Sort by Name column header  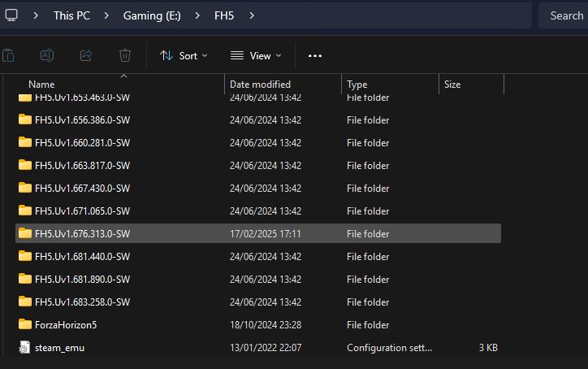(41, 85)
